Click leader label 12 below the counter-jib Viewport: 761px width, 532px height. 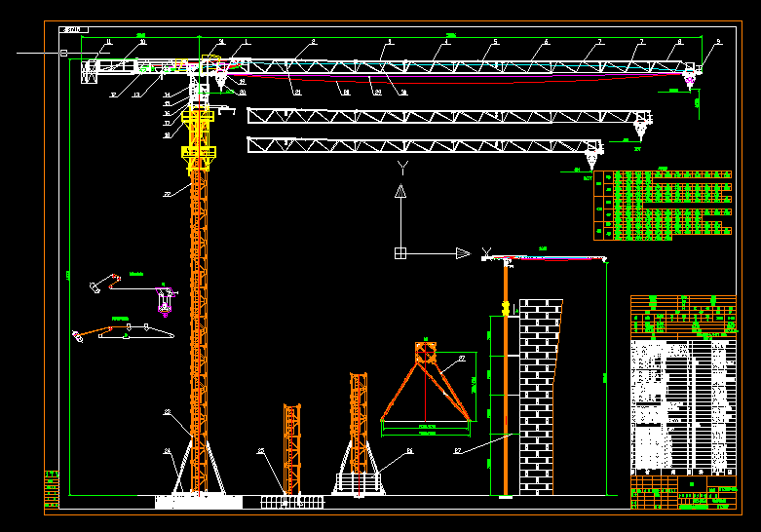(113, 95)
